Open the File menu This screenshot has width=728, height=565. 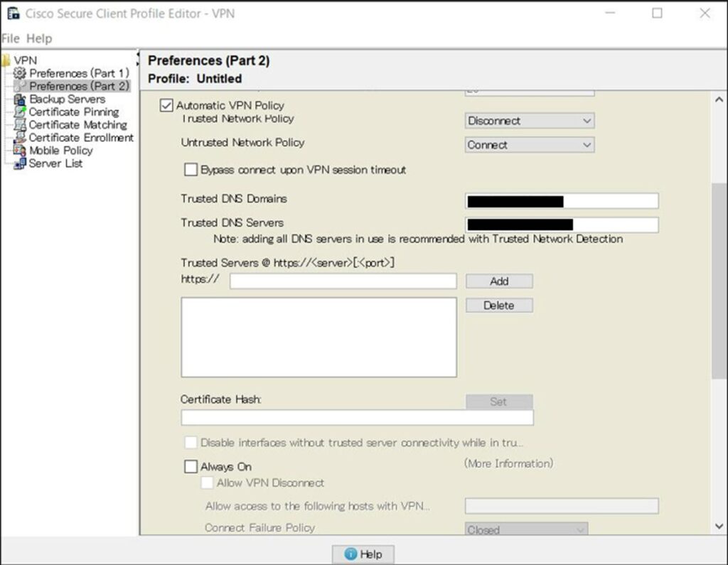point(10,38)
